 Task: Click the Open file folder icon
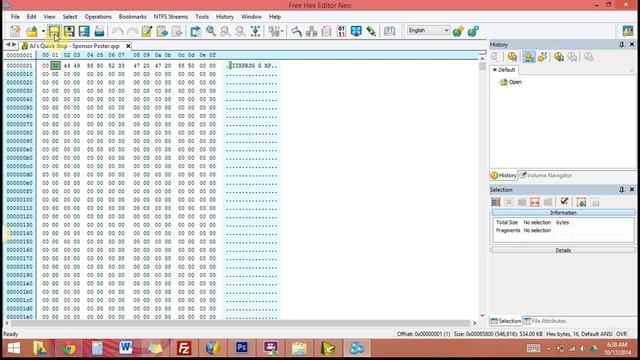point(32,31)
